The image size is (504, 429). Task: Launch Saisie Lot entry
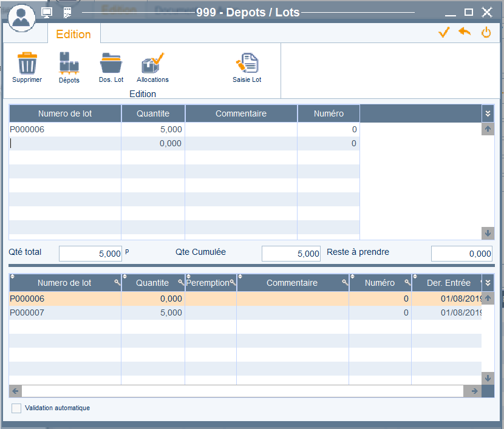point(247,63)
